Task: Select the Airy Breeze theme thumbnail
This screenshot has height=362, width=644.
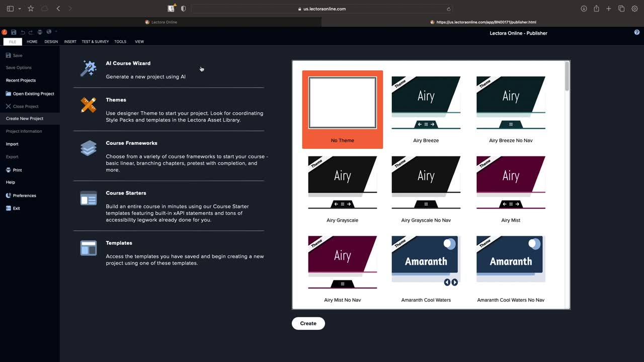Action: [426, 103]
